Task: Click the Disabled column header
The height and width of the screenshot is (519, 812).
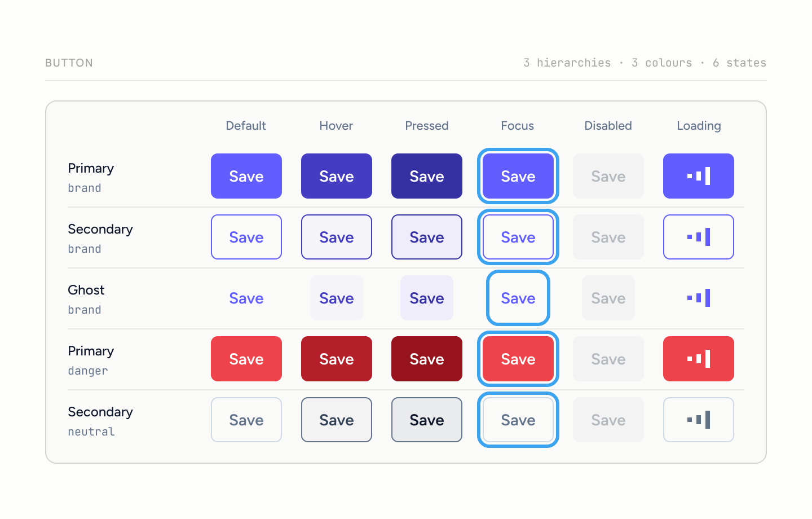Action: tap(608, 126)
